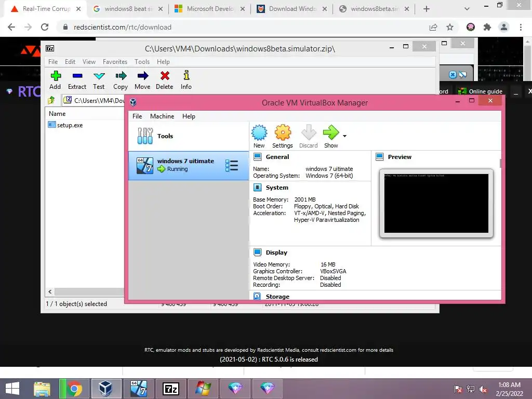Click the Chrome address bar URL

(x=123, y=27)
